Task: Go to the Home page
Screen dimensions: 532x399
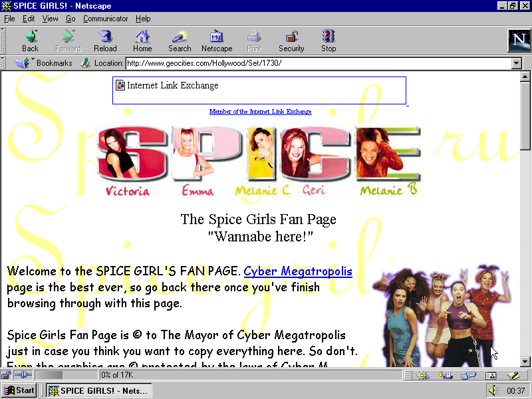Action: pos(142,41)
